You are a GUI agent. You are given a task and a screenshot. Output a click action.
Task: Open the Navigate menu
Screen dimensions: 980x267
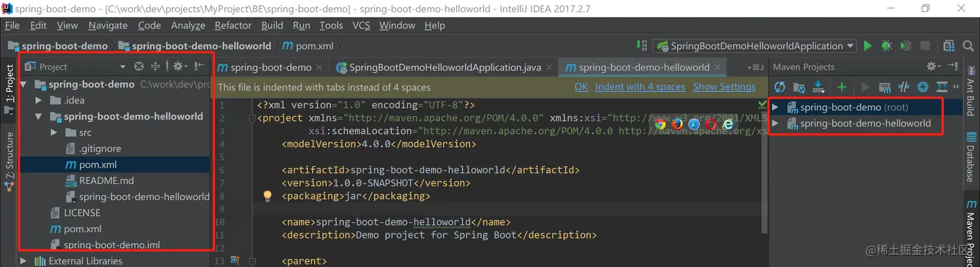coord(108,25)
